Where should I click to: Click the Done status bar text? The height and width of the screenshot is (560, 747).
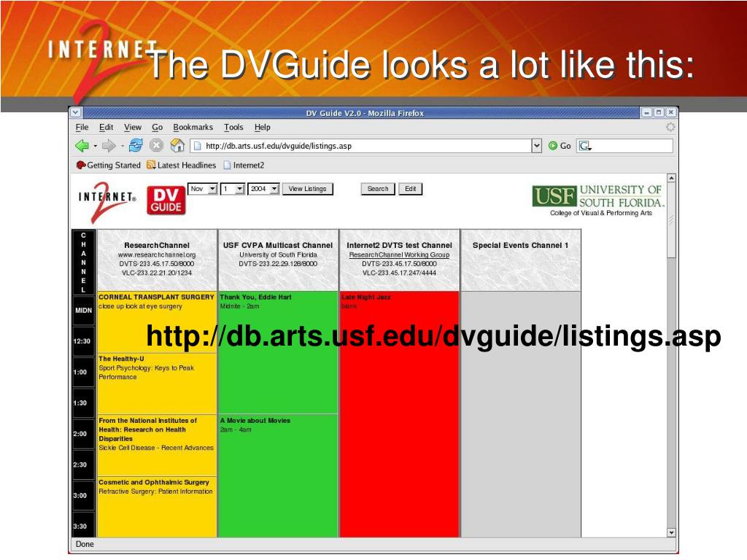click(85, 544)
